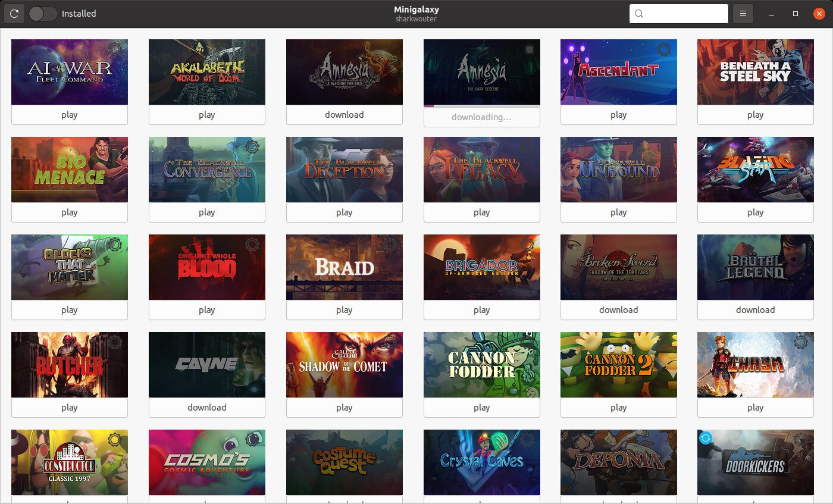Screen dimensions: 833x504
Task: Click the Blazing Star cover thumbnail
Action: (x=756, y=170)
